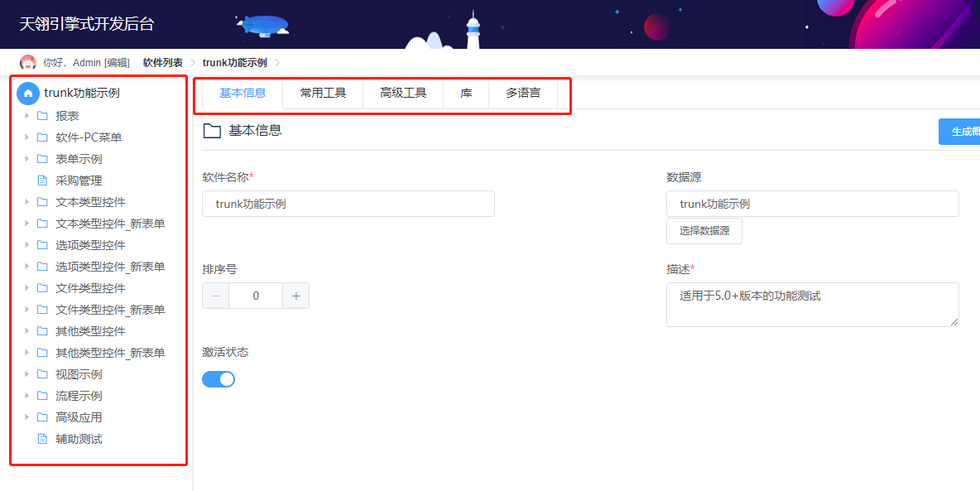Click the 表单示例 folder icon
980x491 pixels.
pos(41,158)
